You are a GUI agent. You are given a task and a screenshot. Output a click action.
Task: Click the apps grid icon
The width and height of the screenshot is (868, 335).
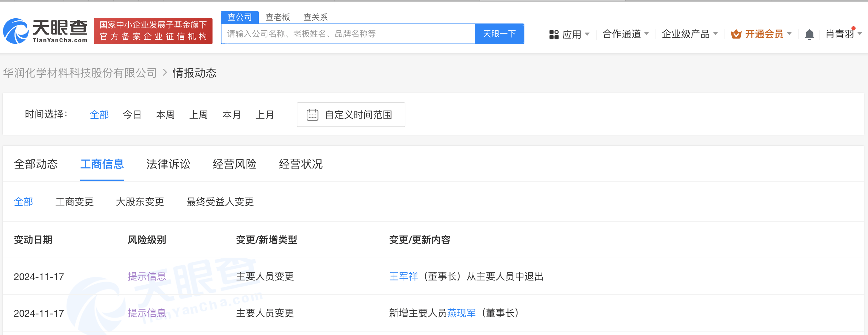pyautogui.click(x=554, y=34)
